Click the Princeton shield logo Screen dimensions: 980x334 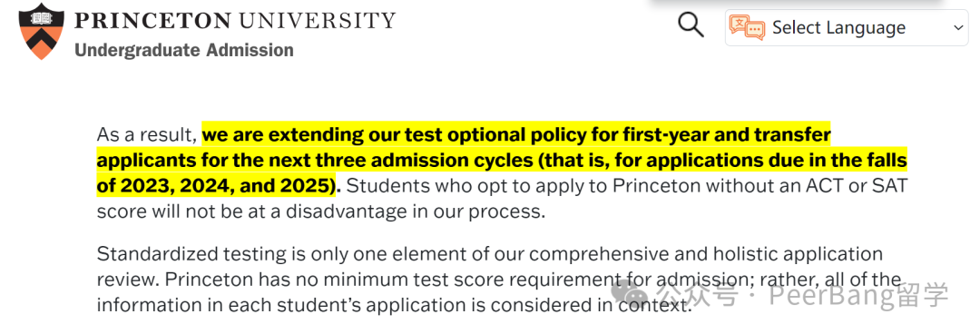(x=41, y=31)
